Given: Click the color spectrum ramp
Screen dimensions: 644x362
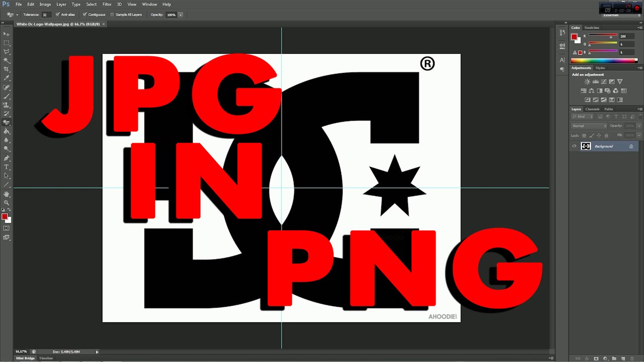Looking at the screenshot, I should pyautogui.click(x=604, y=61).
